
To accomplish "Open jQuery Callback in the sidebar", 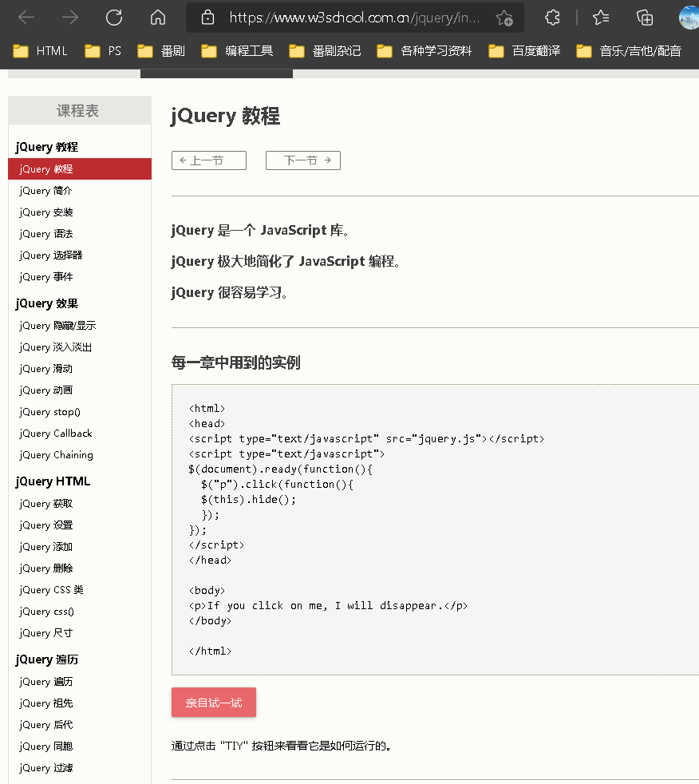I will tap(56, 433).
